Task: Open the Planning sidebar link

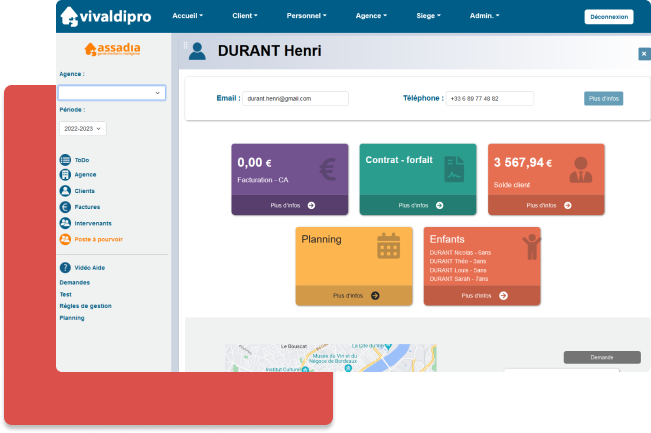Action: click(x=72, y=318)
